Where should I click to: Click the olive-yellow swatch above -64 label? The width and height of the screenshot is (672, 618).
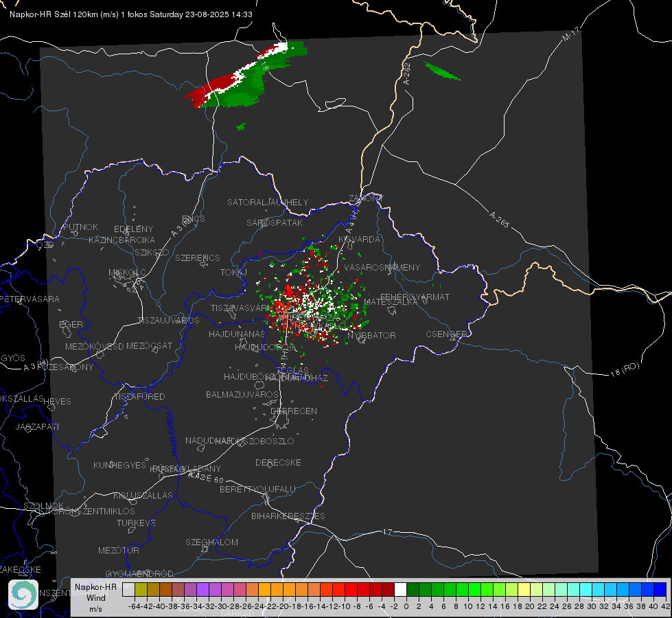point(141,589)
